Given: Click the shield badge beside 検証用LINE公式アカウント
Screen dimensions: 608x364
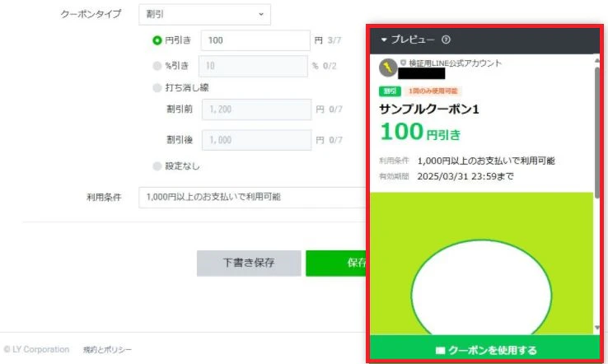Looking at the screenshot, I should pos(403,63).
